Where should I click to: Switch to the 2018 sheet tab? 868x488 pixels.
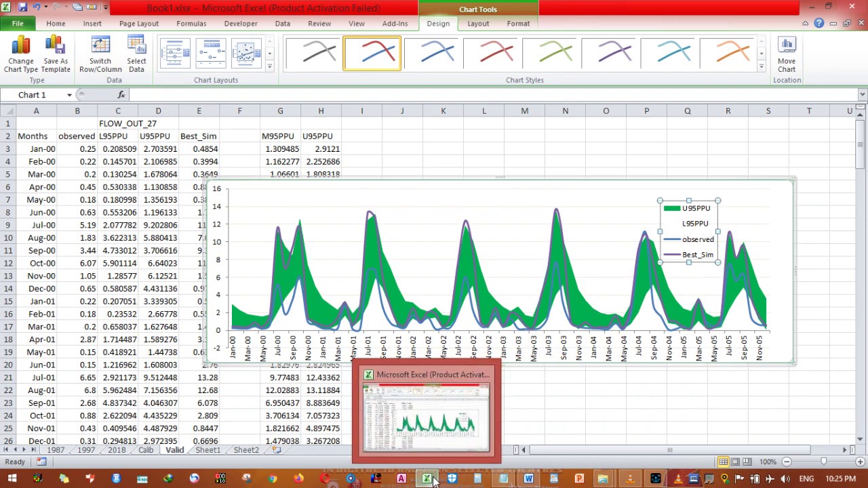(x=116, y=451)
